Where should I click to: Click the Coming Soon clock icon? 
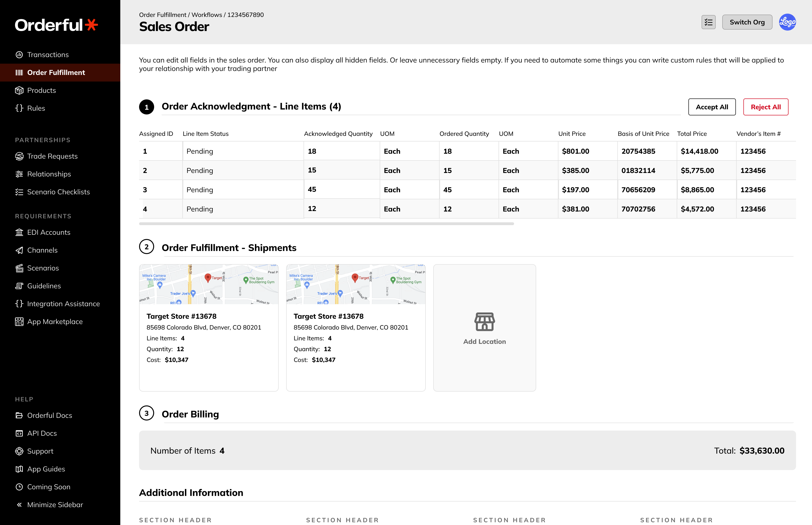point(19,487)
